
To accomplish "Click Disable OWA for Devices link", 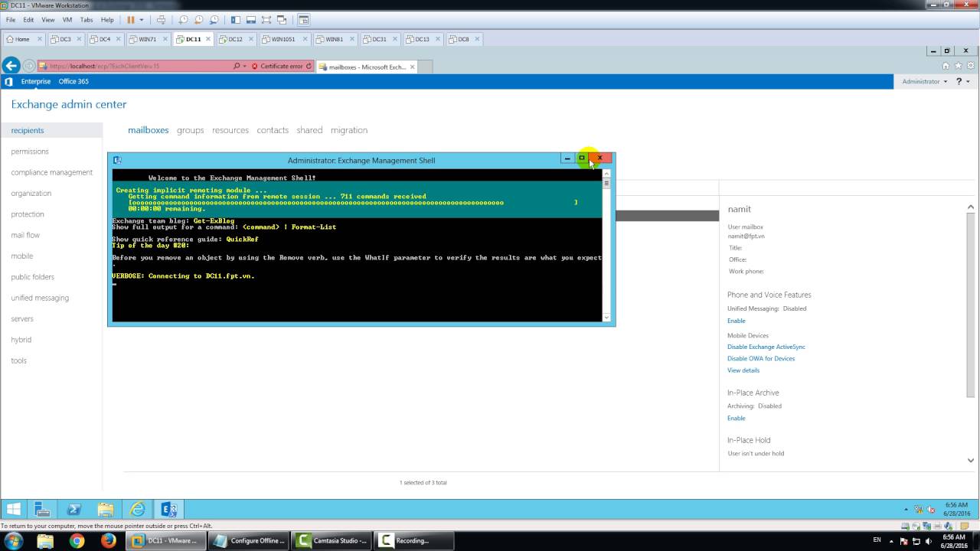I will tap(761, 358).
